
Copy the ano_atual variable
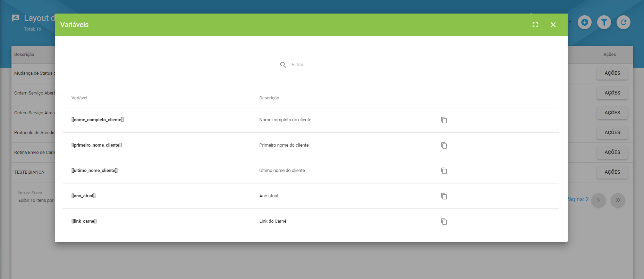(x=444, y=196)
